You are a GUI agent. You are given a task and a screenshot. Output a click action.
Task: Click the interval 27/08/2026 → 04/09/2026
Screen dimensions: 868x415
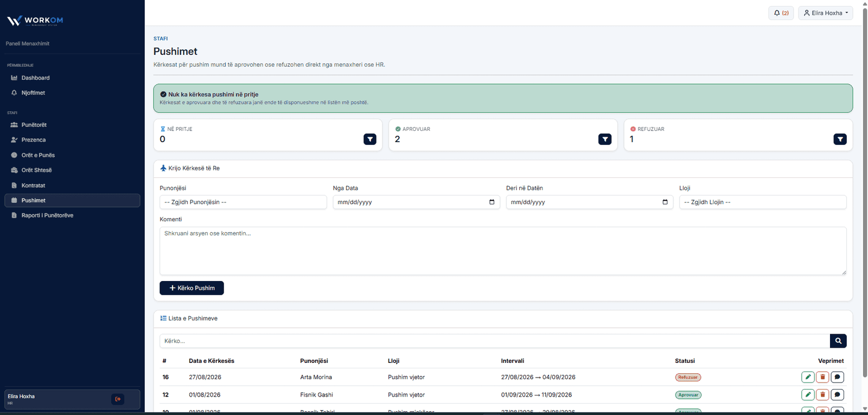(x=538, y=377)
